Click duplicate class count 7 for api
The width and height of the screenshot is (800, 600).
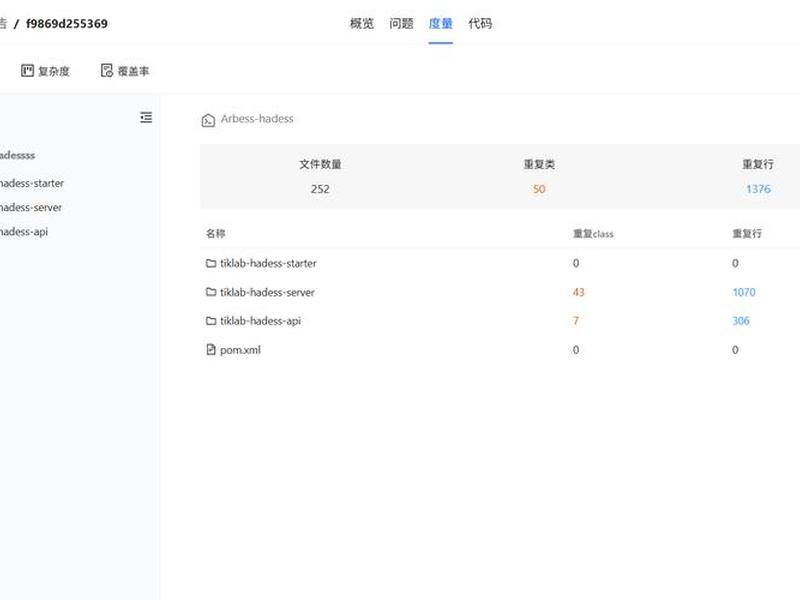pos(576,321)
